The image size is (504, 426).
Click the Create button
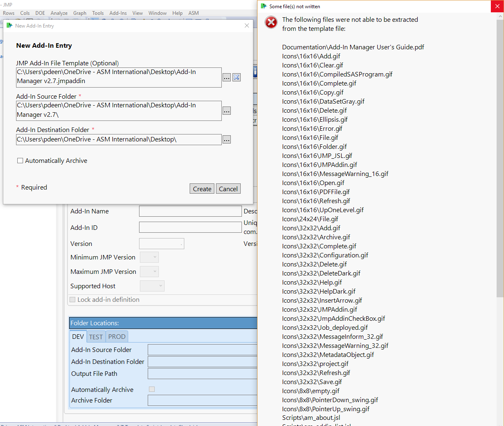point(202,188)
